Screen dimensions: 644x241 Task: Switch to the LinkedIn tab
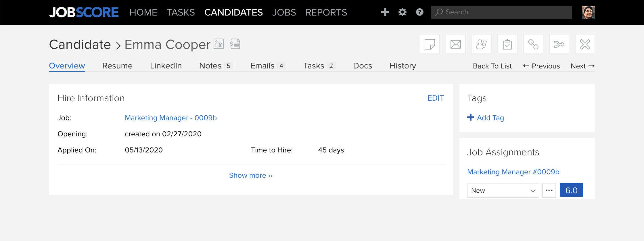pos(166,66)
